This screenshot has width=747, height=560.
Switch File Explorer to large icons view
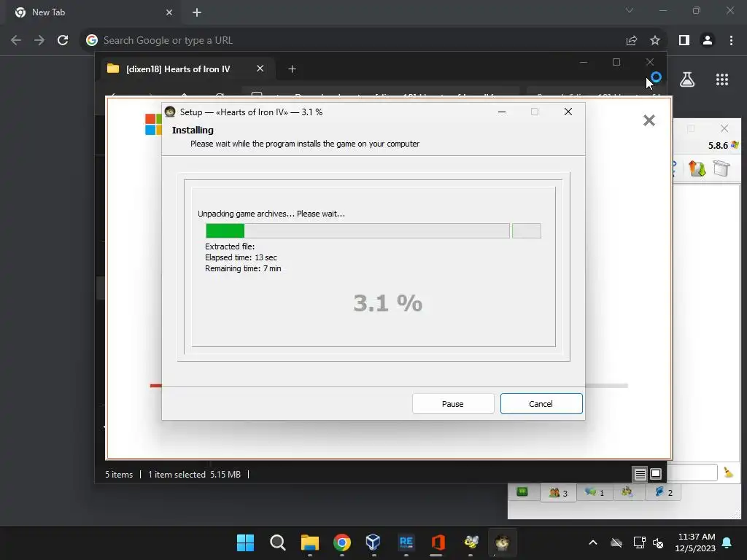tap(656, 474)
